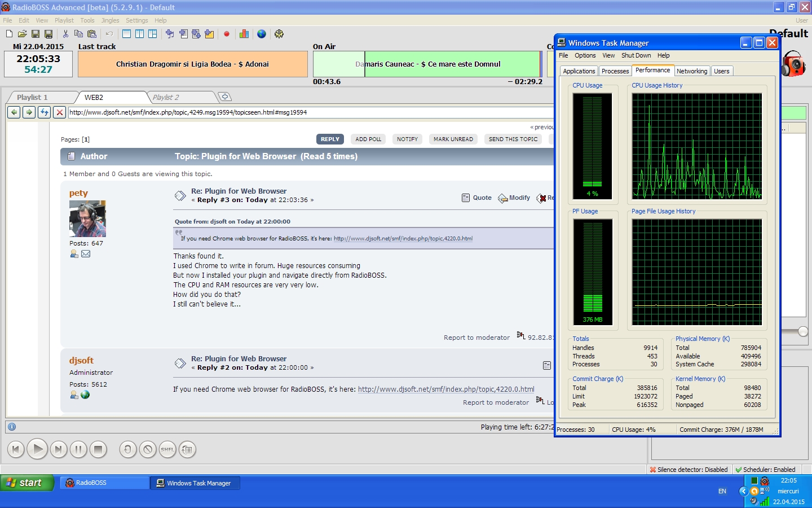Click the forum REPLY button
This screenshot has width=812, height=508.
coord(330,139)
